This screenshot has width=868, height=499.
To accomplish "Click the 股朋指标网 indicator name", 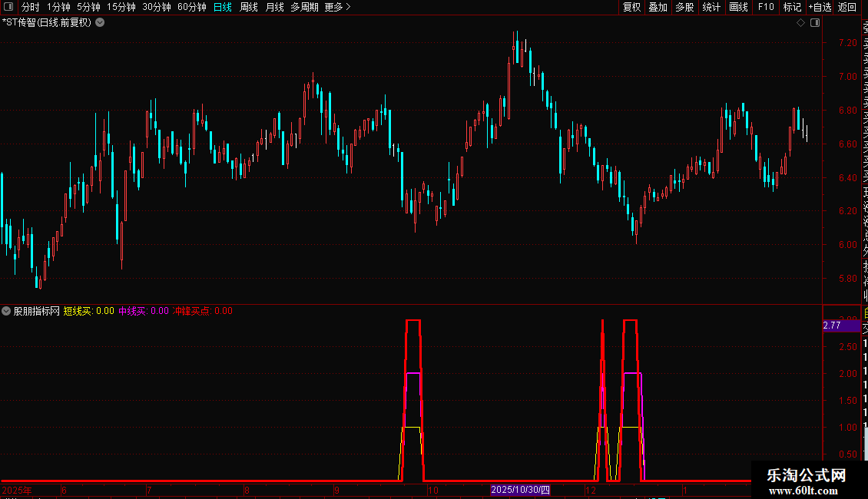I will [37, 311].
